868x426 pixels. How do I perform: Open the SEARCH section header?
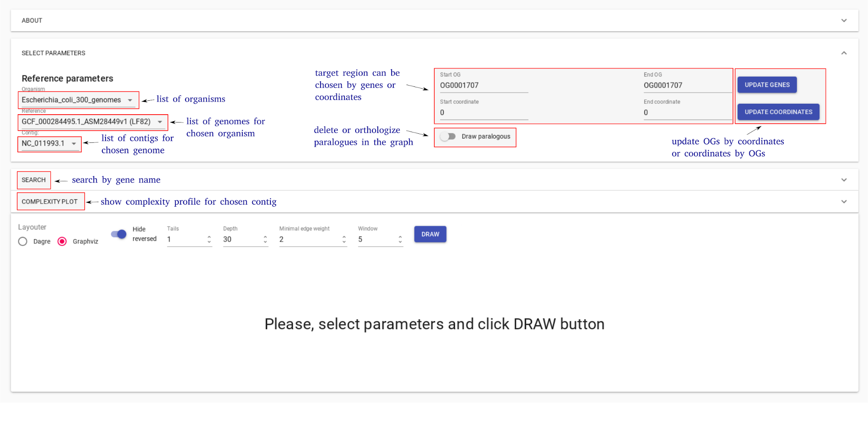pos(34,180)
